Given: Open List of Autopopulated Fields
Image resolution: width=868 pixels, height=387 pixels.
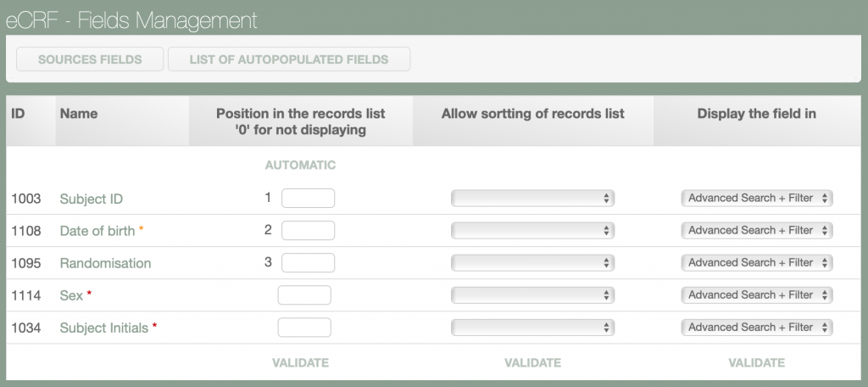Looking at the screenshot, I should (289, 59).
